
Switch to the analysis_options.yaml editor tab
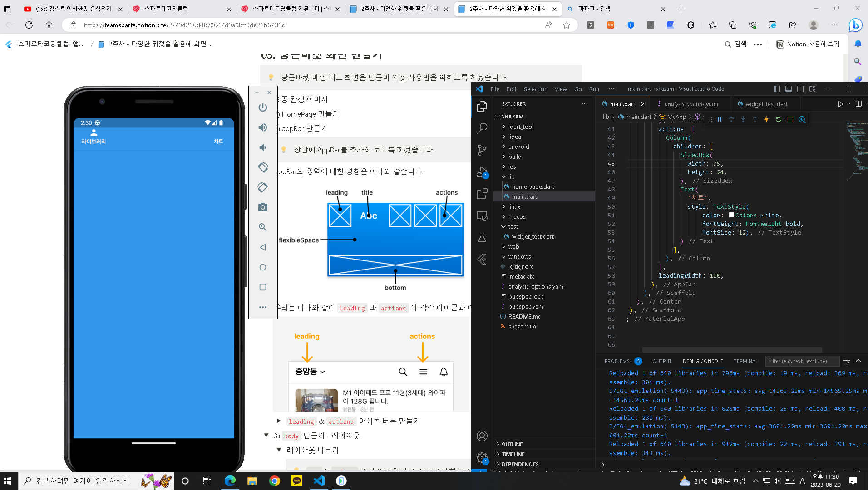(x=691, y=104)
